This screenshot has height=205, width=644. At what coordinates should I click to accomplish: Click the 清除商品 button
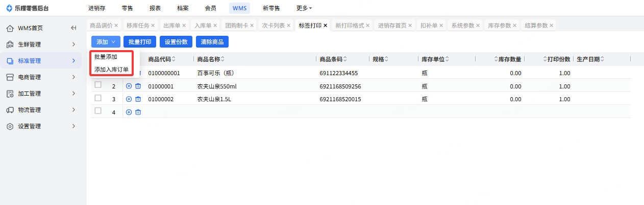pos(212,42)
